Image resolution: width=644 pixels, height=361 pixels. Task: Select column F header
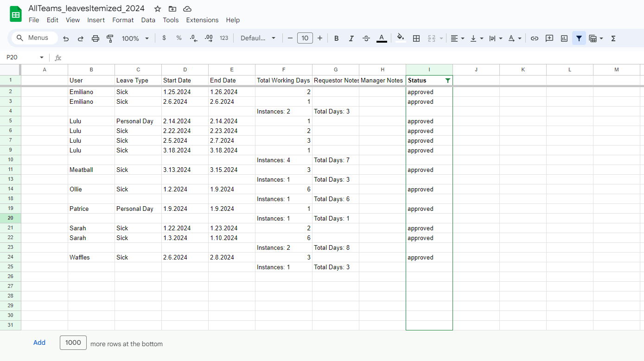284,70
